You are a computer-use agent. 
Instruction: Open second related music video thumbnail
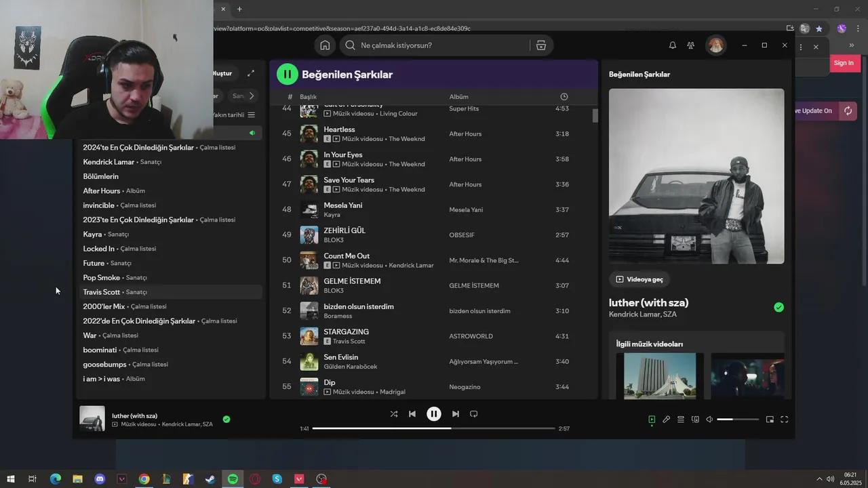click(x=747, y=376)
